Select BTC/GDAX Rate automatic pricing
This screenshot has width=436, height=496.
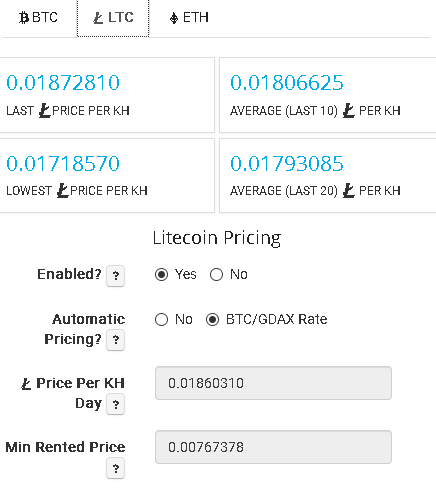coord(212,320)
